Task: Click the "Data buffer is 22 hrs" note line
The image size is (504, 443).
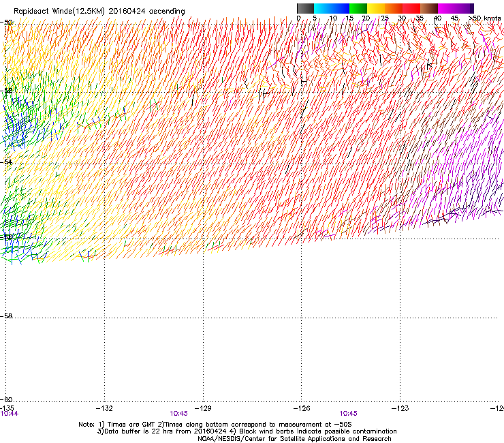Action: tap(247, 431)
